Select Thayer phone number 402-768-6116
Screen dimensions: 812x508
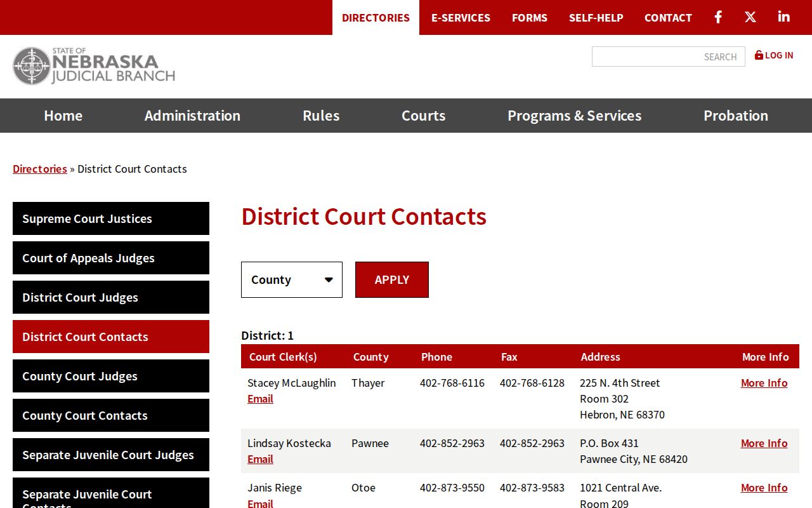(x=452, y=383)
